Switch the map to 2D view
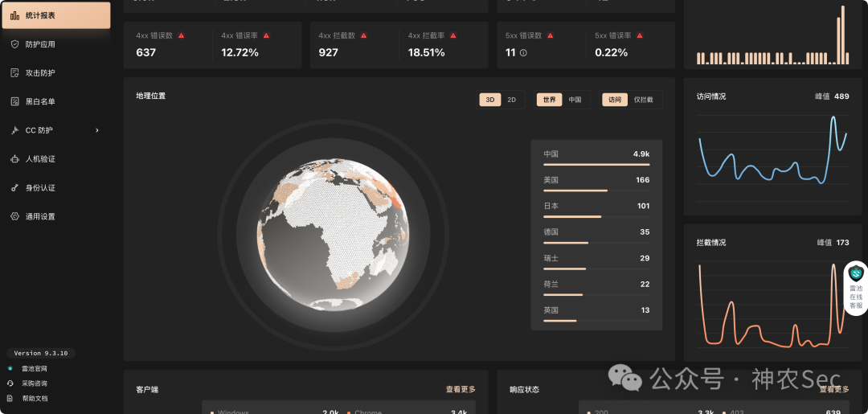Screen dimensions: 868x414 click(511, 100)
